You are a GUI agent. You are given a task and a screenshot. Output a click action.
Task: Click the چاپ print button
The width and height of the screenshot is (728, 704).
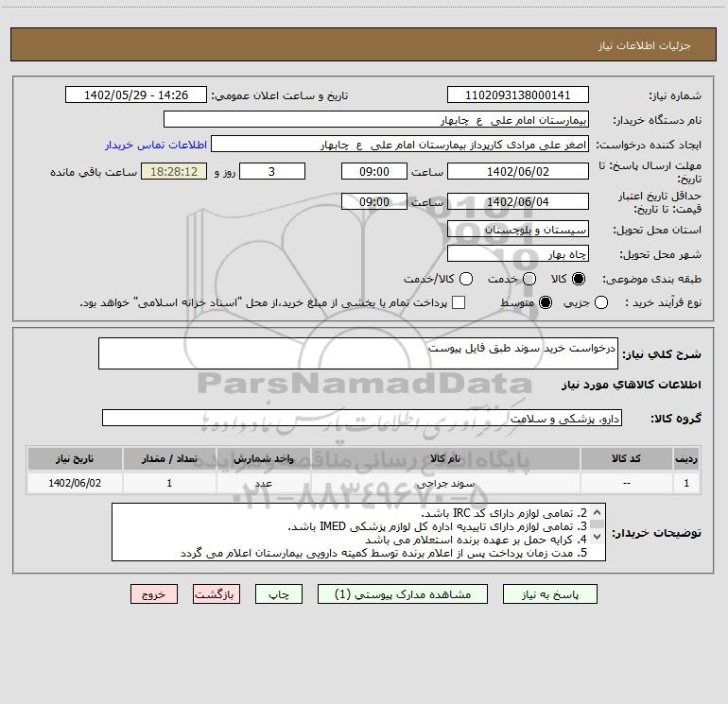(279, 594)
